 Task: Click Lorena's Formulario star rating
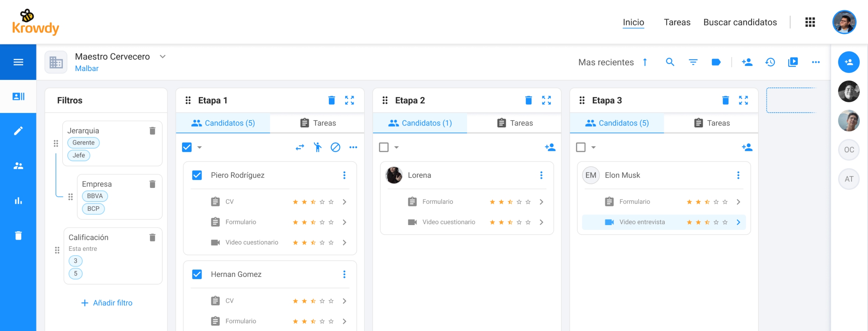click(510, 202)
